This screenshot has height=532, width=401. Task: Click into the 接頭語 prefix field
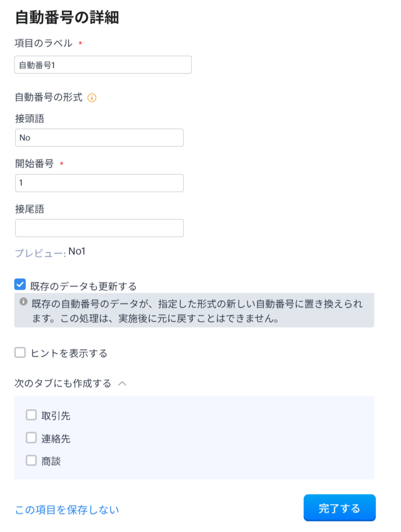[99, 138]
